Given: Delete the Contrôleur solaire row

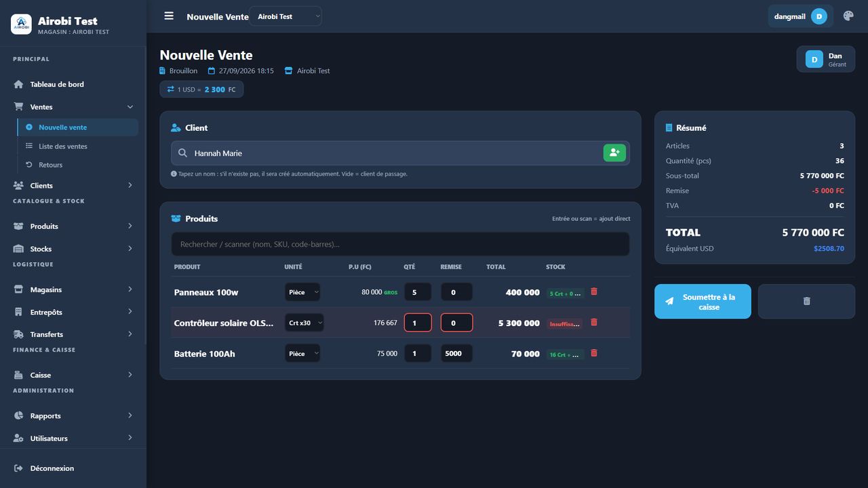Looking at the screenshot, I should coord(594,323).
